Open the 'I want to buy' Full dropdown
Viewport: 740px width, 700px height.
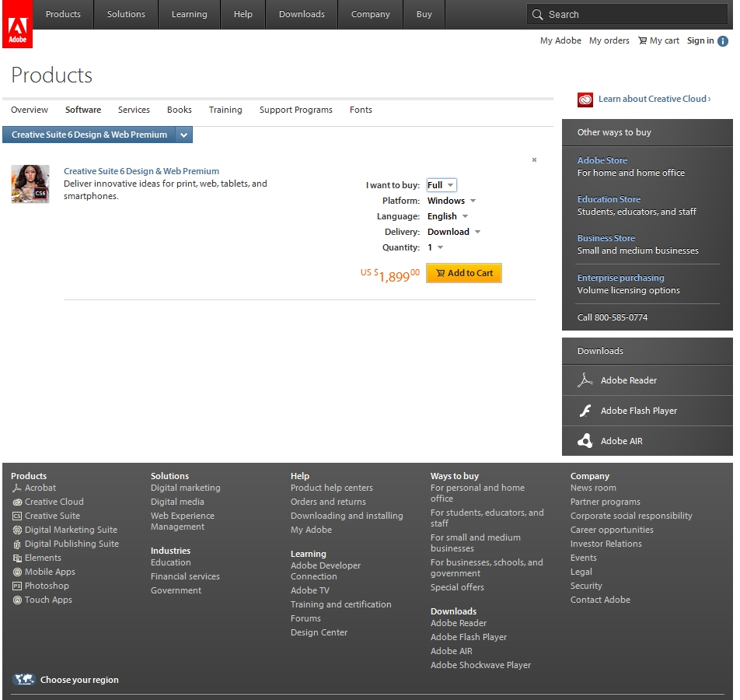442,185
